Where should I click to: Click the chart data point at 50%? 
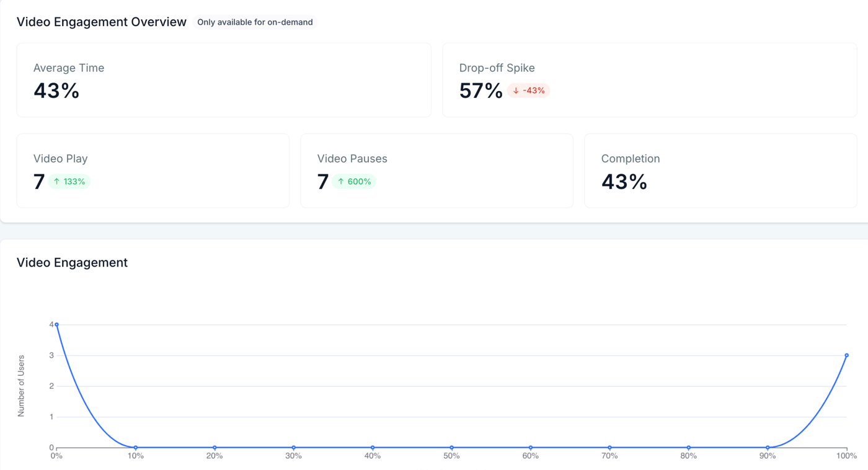pos(451,448)
